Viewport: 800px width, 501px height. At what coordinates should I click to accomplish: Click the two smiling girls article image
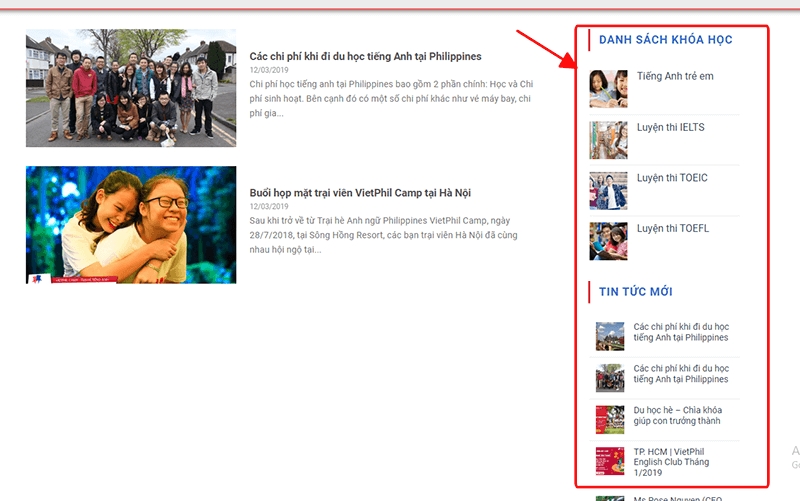(x=131, y=224)
